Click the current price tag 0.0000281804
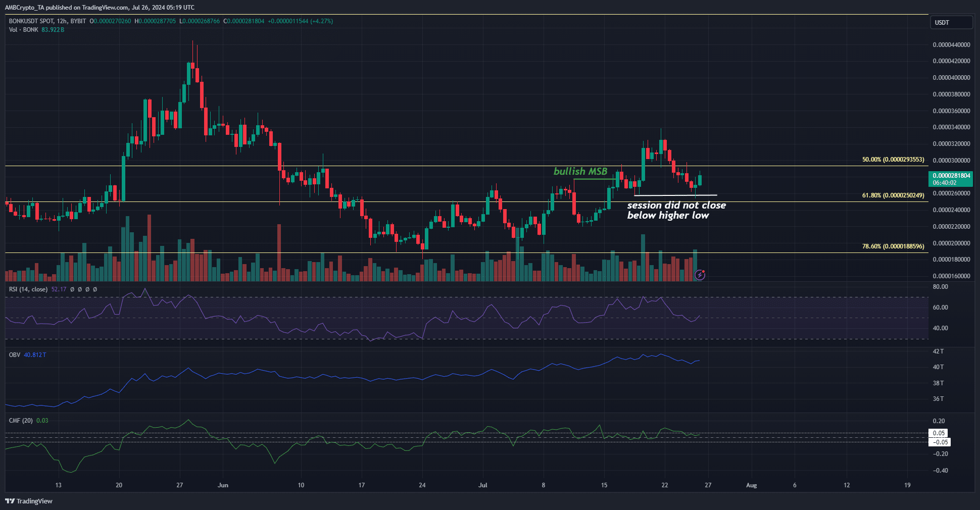The width and height of the screenshot is (980, 510). (951, 179)
